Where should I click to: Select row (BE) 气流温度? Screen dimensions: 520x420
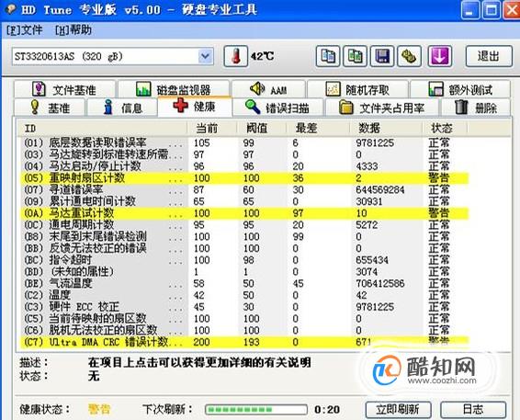click(x=244, y=284)
